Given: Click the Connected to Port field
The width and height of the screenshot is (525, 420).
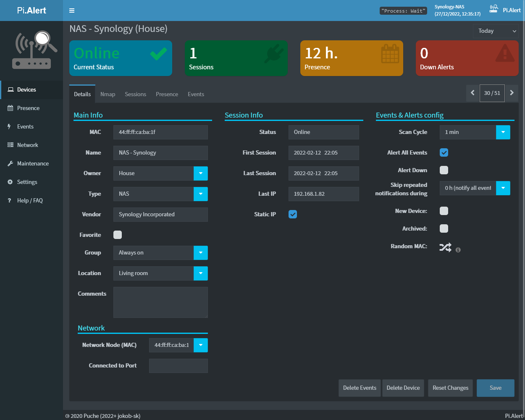Looking at the screenshot, I should click(x=178, y=366).
